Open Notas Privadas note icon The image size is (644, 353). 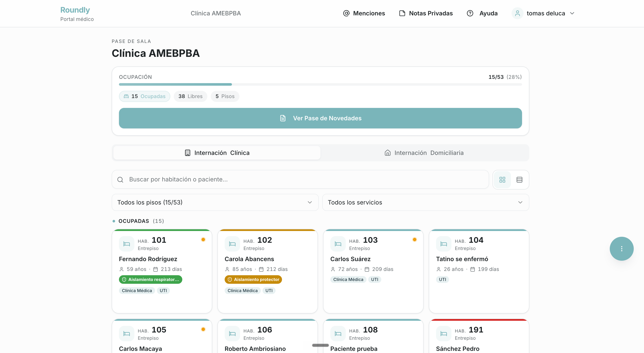click(402, 13)
